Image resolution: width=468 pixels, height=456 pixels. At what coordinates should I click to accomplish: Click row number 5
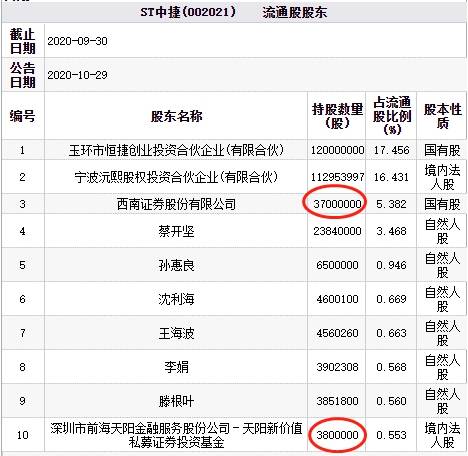point(22,265)
